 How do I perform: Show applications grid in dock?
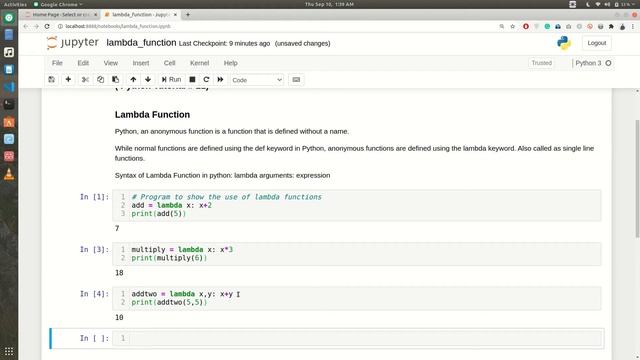click(x=9, y=351)
